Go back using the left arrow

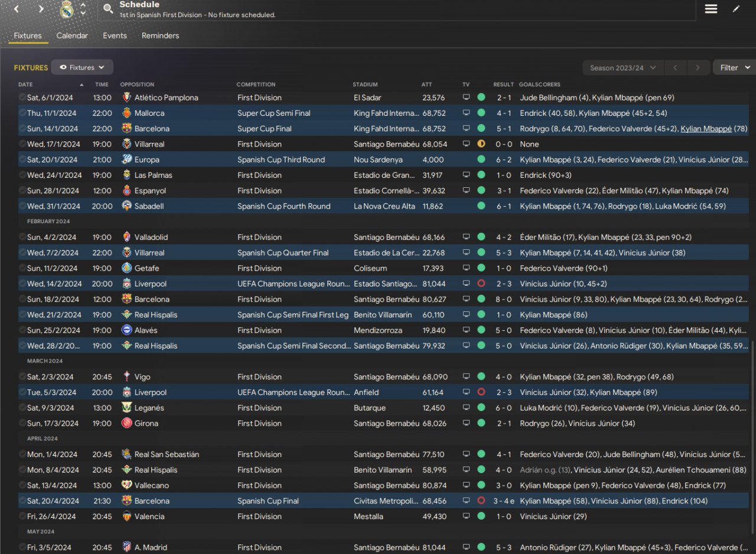click(16, 9)
